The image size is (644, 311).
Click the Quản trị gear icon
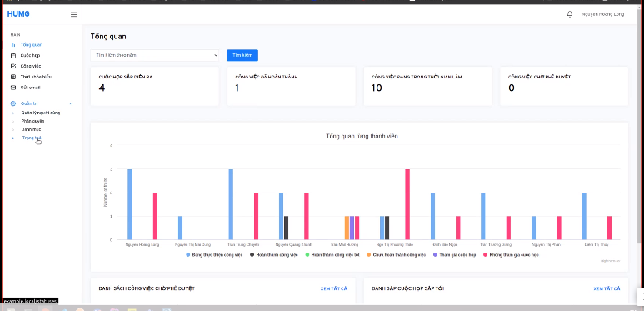pyautogui.click(x=13, y=103)
